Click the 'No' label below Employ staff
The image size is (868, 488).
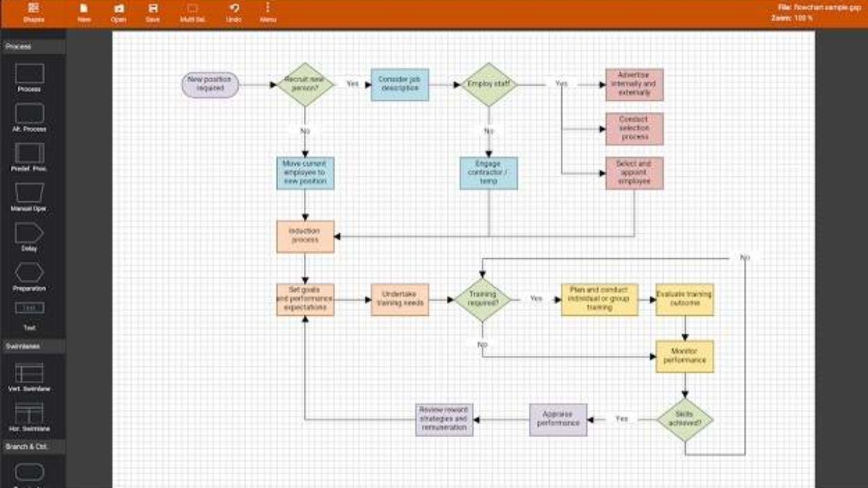489,131
